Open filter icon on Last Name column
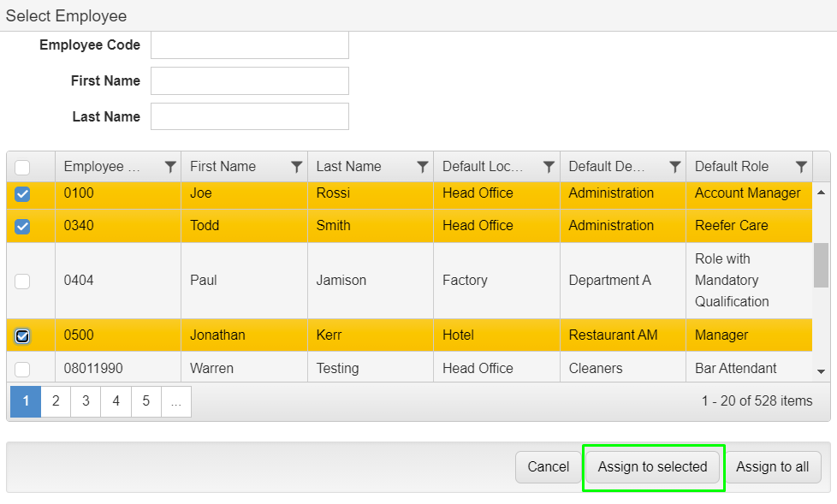 tap(423, 167)
